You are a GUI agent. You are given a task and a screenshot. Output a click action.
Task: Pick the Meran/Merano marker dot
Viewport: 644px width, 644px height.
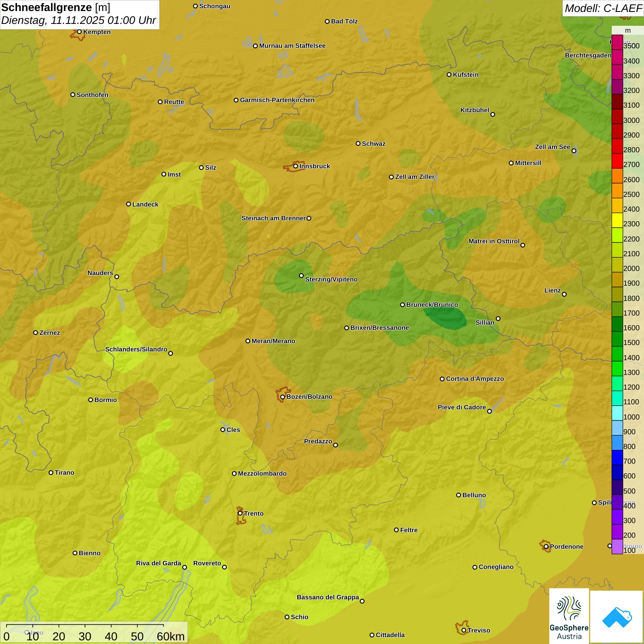tap(248, 341)
